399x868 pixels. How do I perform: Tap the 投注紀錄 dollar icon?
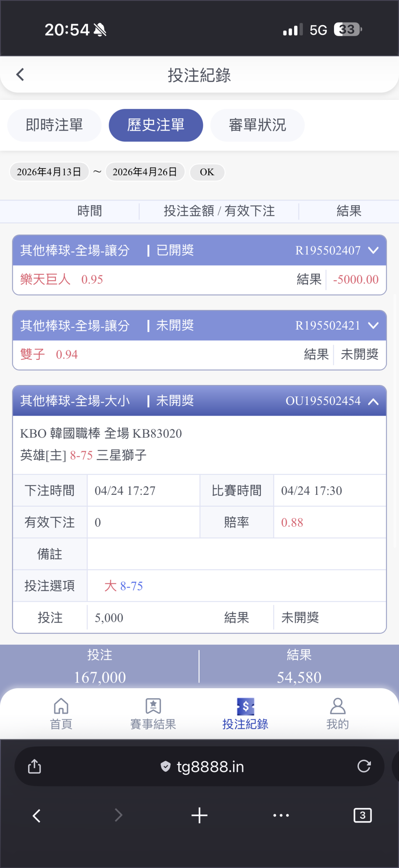(245, 706)
